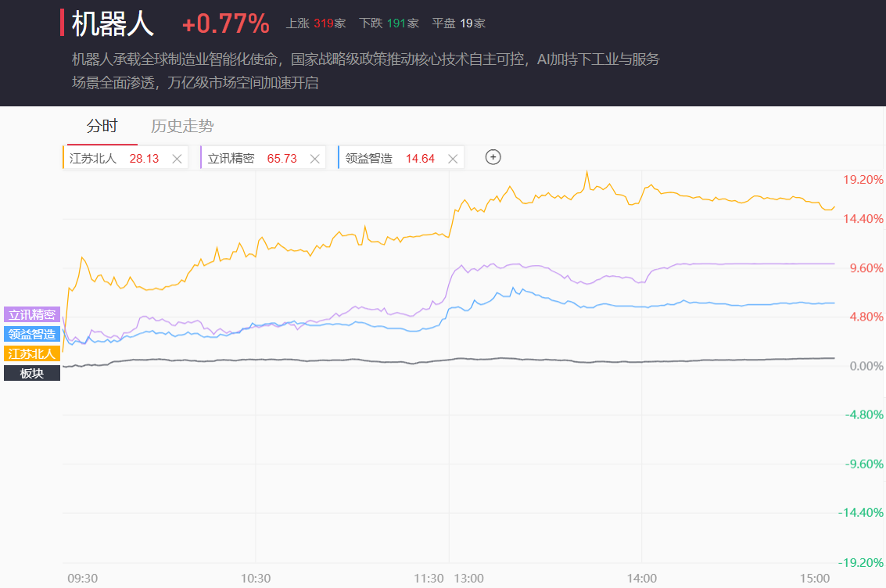This screenshot has height=588, width=886.
Task: Click the +0.77% sector change figure
Action: [x=225, y=24]
